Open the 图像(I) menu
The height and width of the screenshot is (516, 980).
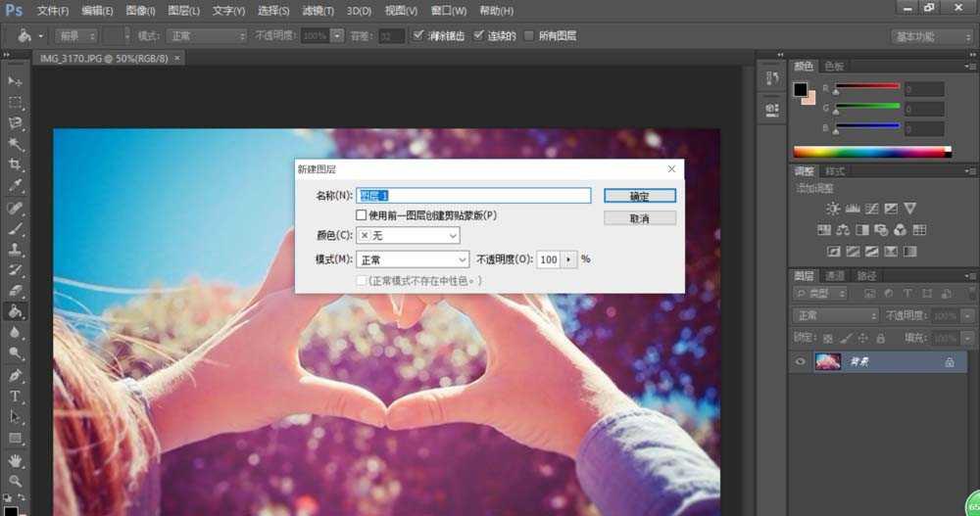pos(140,11)
